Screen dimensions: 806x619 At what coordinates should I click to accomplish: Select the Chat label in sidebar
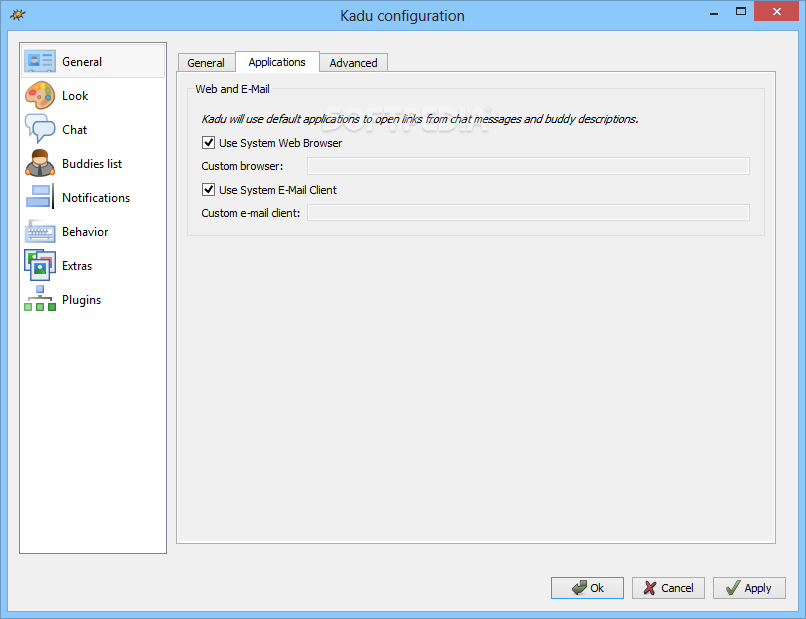(75, 130)
